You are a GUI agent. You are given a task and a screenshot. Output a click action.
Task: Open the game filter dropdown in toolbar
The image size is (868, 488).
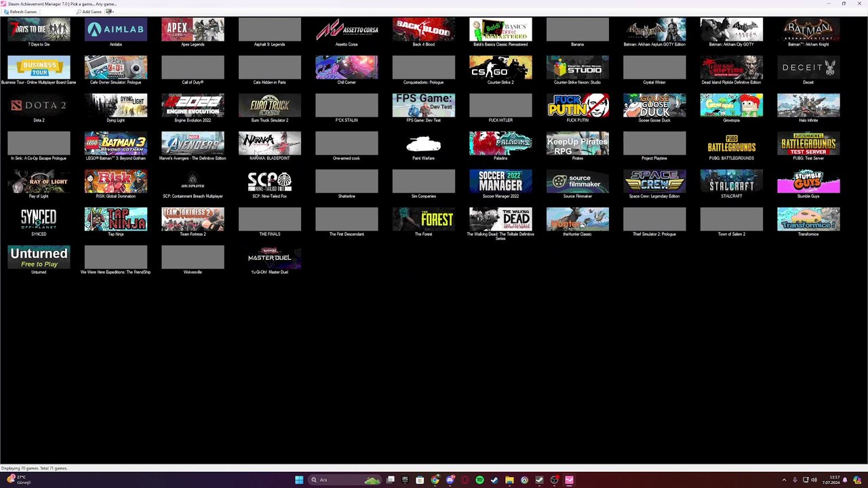pyautogui.click(x=111, y=12)
